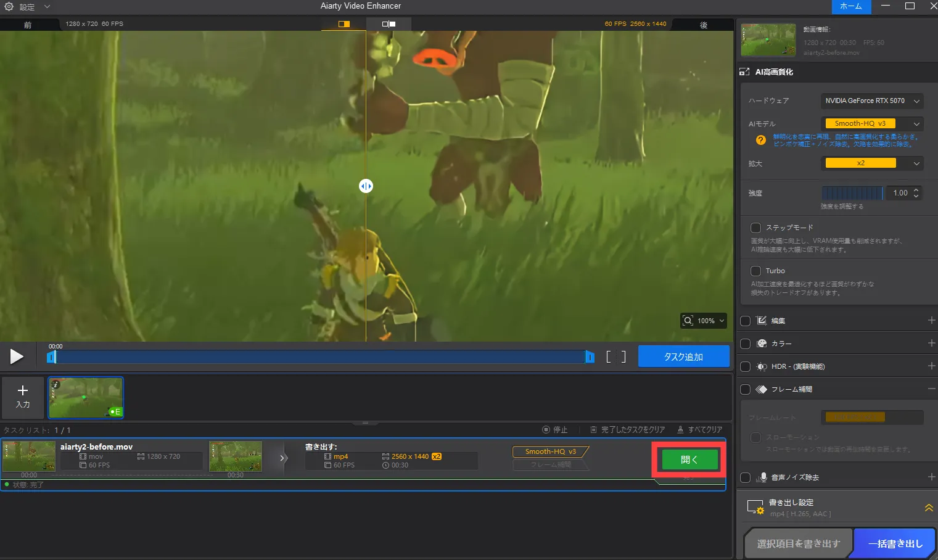Enable the ステップモード checkbox
Image resolution: width=938 pixels, height=560 pixels.
coord(755,228)
